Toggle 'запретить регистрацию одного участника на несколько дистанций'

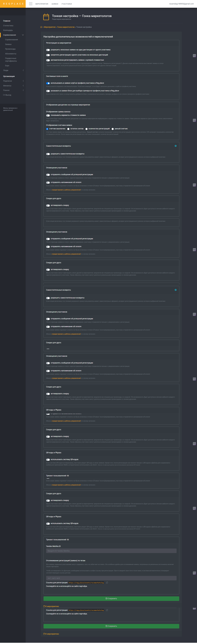click(x=48, y=55)
